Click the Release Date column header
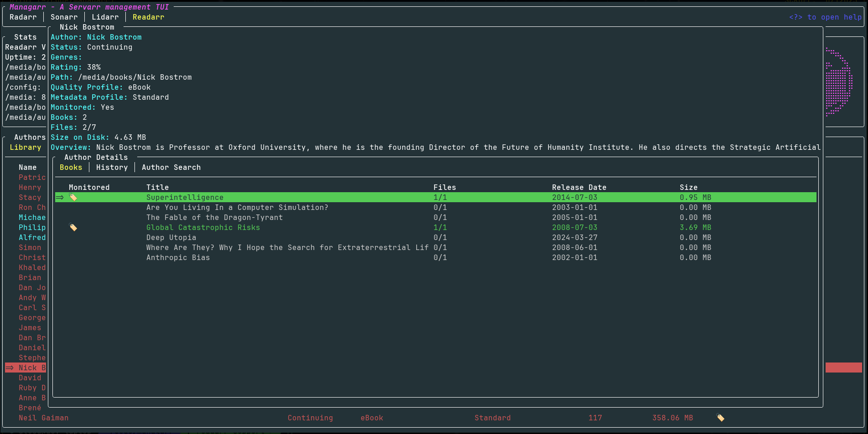The image size is (868, 434). click(579, 187)
